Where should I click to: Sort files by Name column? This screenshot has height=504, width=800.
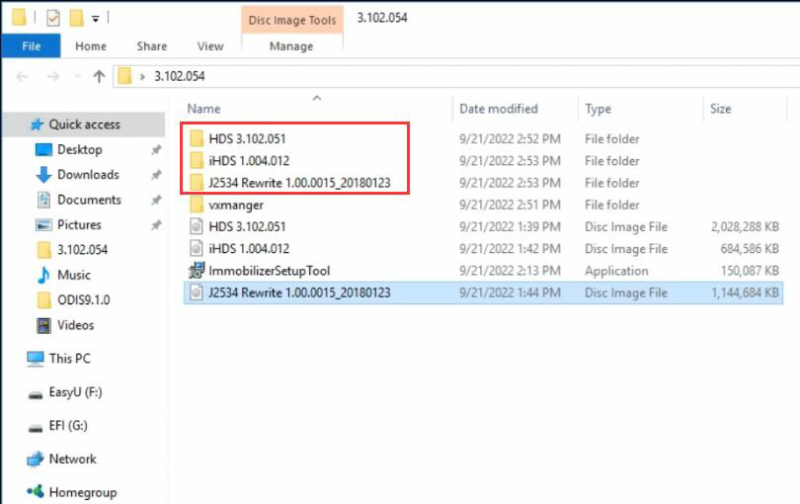204,109
